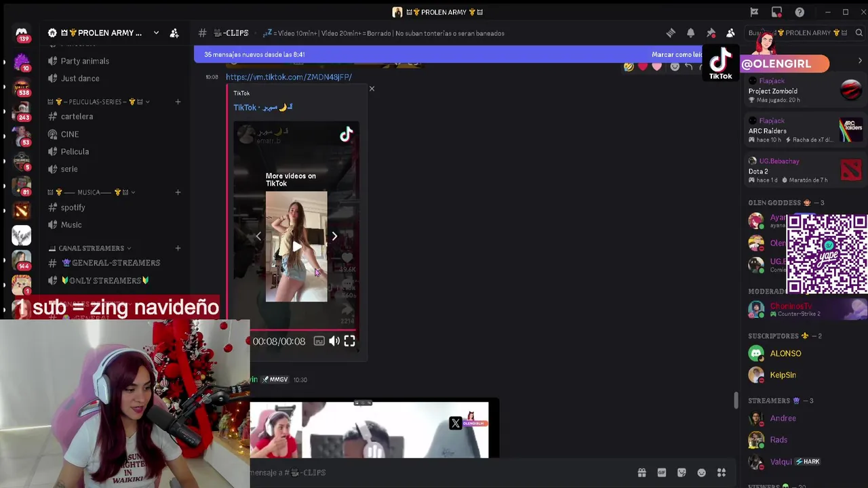This screenshot has width=868, height=488.
Task: Open Dota 2 logo server icon
Action: [21, 211]
